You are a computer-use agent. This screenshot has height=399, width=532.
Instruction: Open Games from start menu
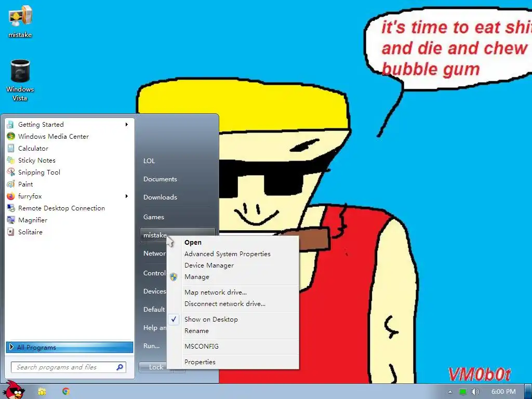pos(154,217)
